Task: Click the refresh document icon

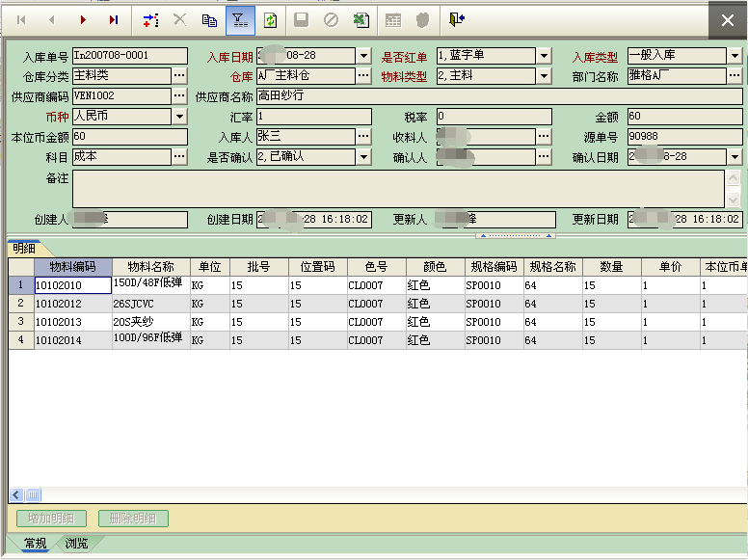Action: (271, 19)
